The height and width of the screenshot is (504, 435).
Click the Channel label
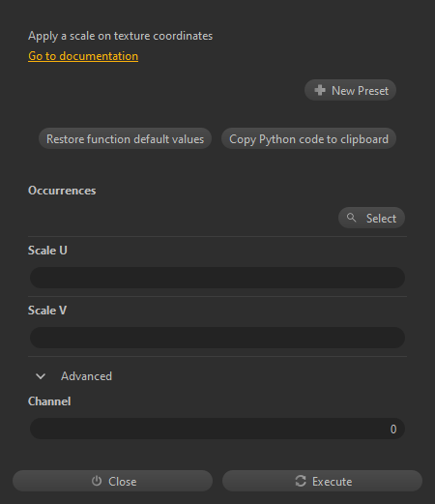coord(49,401)
